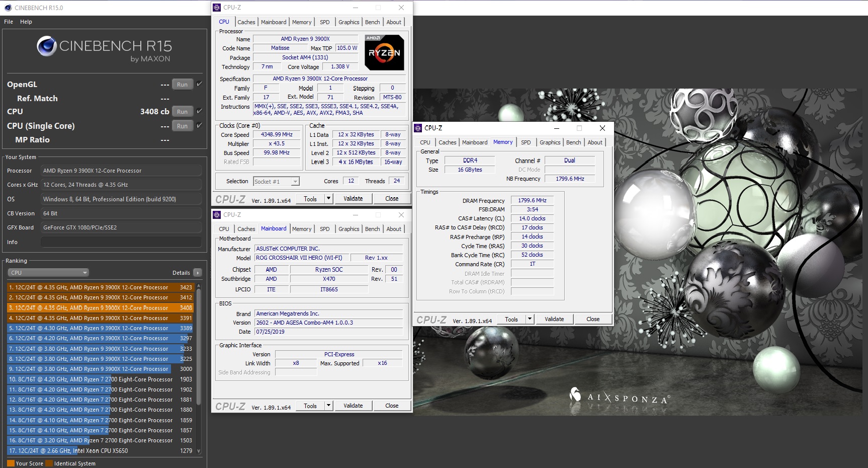
Task: Click the CAS# Latency value 14.0 clocks
Action: pyautogui.click(x=532, y=218)
